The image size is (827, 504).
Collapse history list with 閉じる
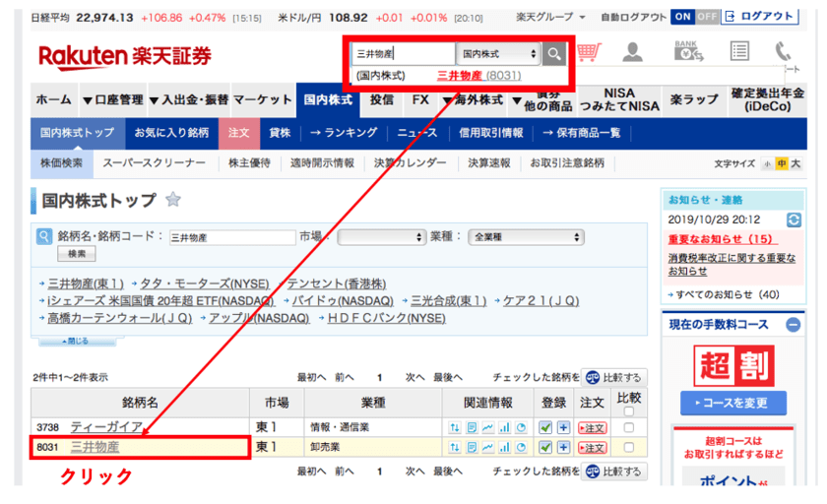77,342
